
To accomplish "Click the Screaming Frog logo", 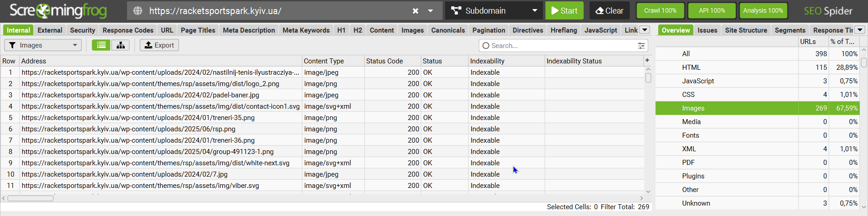I will [x=58, y=11].
